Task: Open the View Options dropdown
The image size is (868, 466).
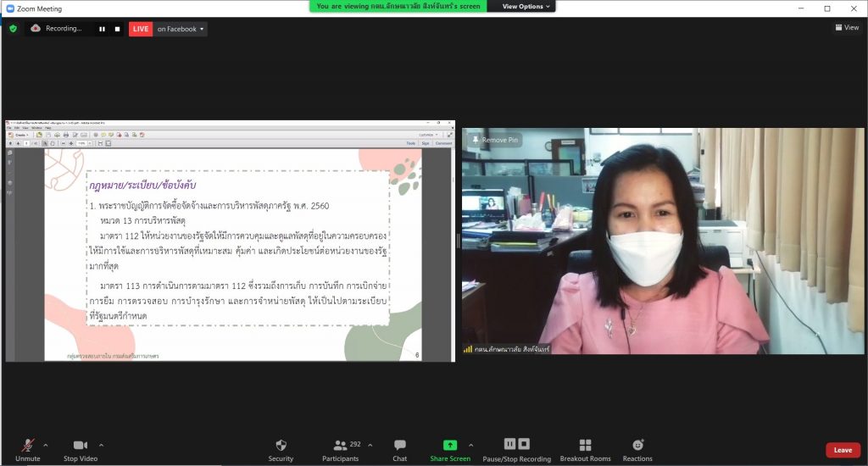Action: [x=526, y=6]
